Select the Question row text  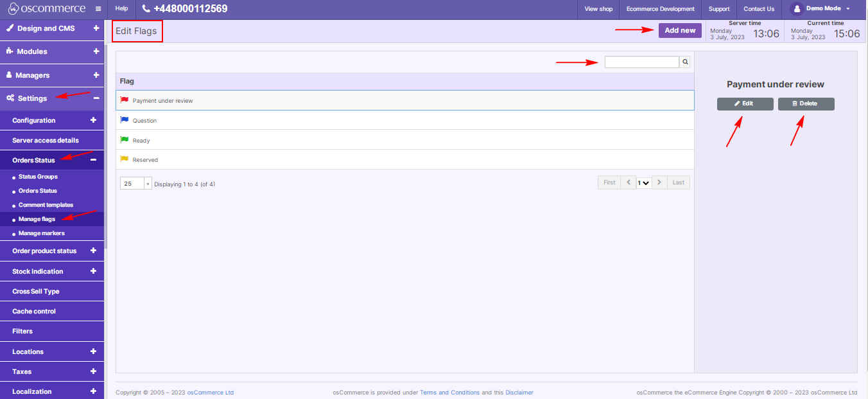(144, 121)
